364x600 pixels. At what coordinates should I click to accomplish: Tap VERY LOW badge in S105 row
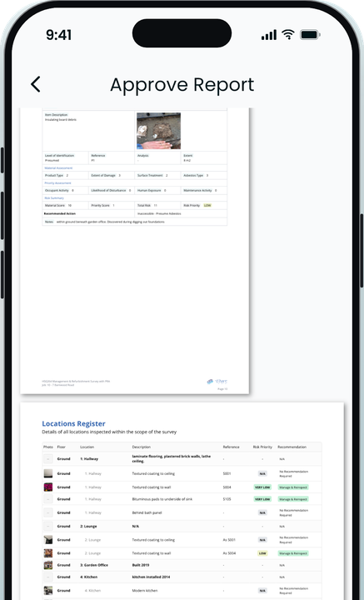(x=262, y=499)
